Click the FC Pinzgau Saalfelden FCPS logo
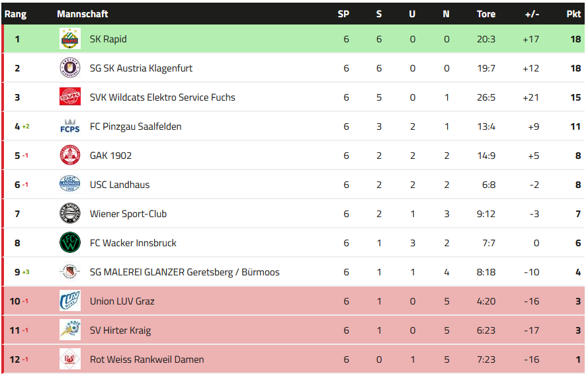 tap(69, 126)
